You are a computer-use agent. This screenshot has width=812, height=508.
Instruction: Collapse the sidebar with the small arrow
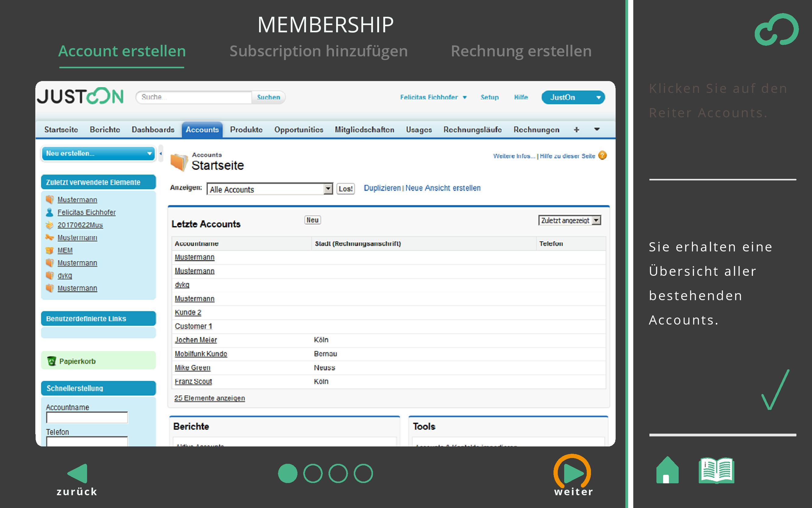click(161, 154)
